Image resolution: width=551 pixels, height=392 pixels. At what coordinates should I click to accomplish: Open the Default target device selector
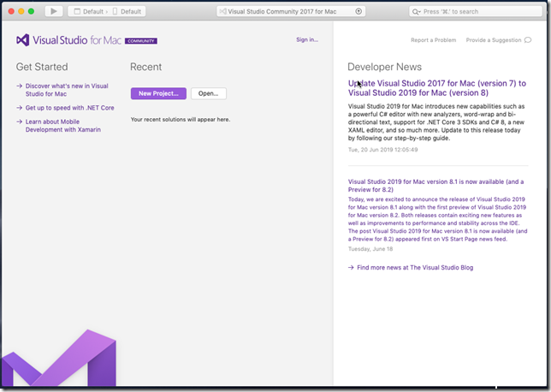tap(127, 12)
